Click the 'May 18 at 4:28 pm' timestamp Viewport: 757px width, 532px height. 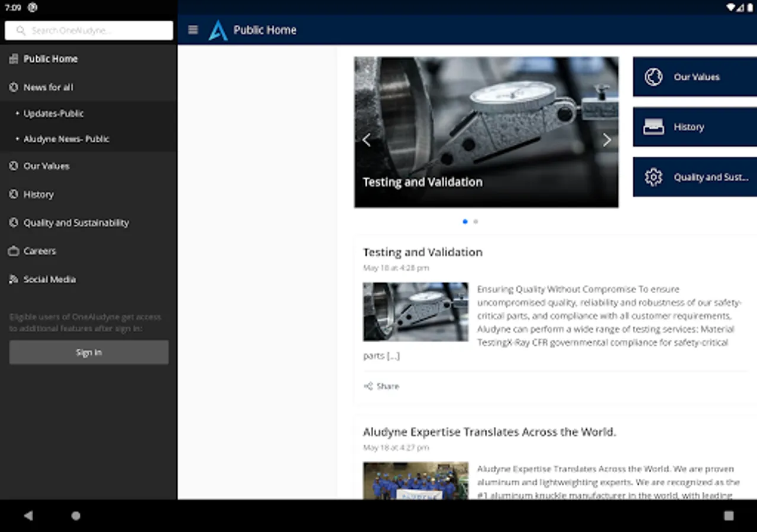tap(396, 268)
